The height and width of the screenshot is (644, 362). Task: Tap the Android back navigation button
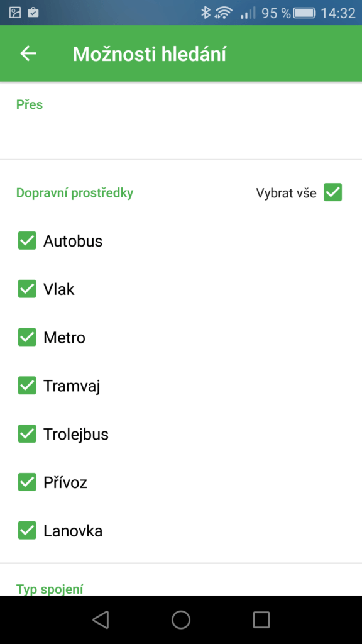(101, 619)
